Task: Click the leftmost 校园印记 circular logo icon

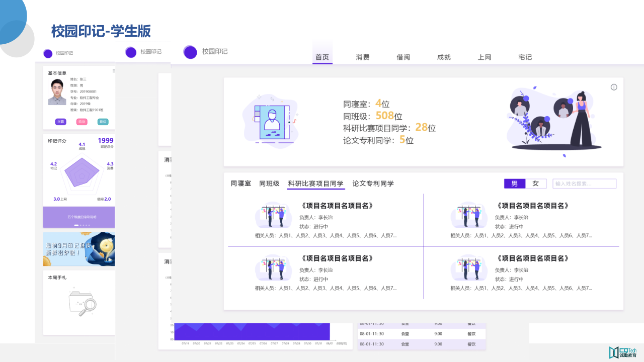Action: [48, 53]
